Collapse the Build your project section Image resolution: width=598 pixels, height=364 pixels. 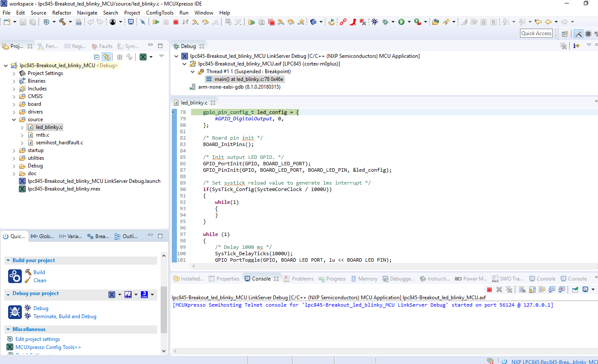(x=8, y=260)
